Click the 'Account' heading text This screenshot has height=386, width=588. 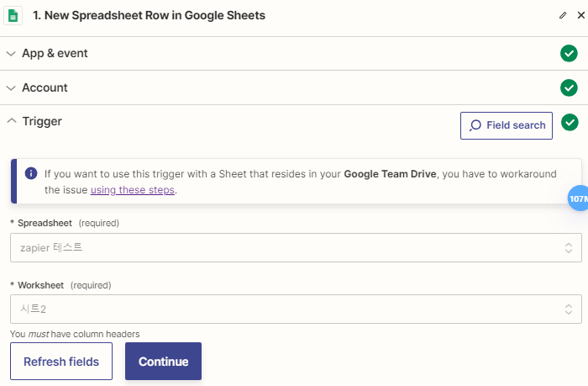tap(45, 87)
